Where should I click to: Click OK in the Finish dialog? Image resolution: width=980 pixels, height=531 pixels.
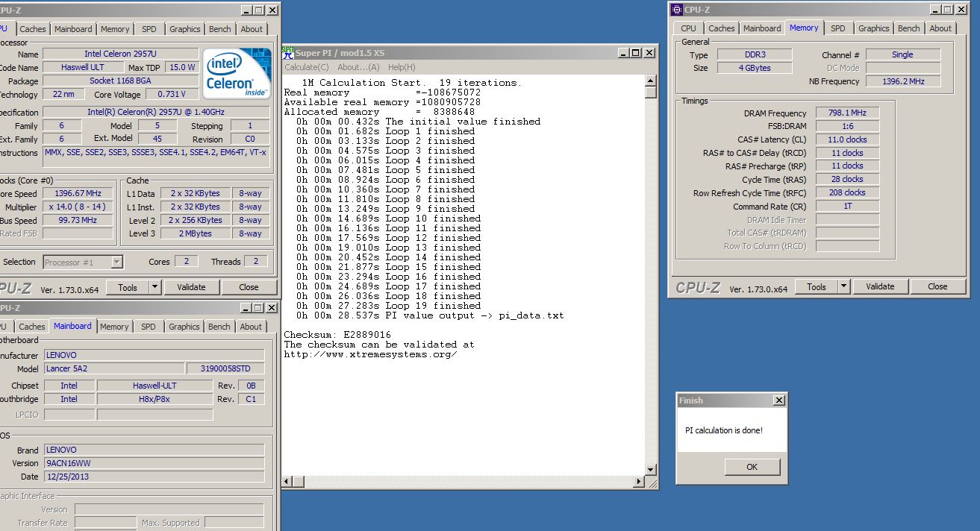752,467
